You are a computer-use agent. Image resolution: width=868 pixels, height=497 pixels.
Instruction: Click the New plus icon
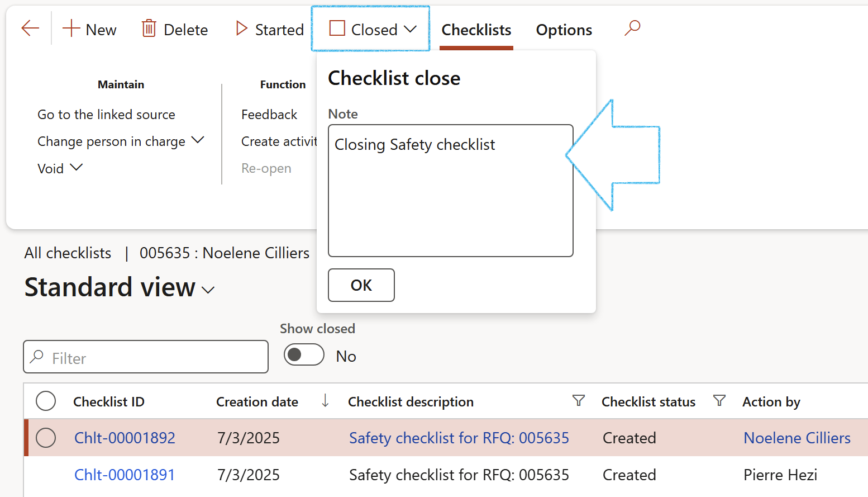pyautogui.click(x=71, y=28)
